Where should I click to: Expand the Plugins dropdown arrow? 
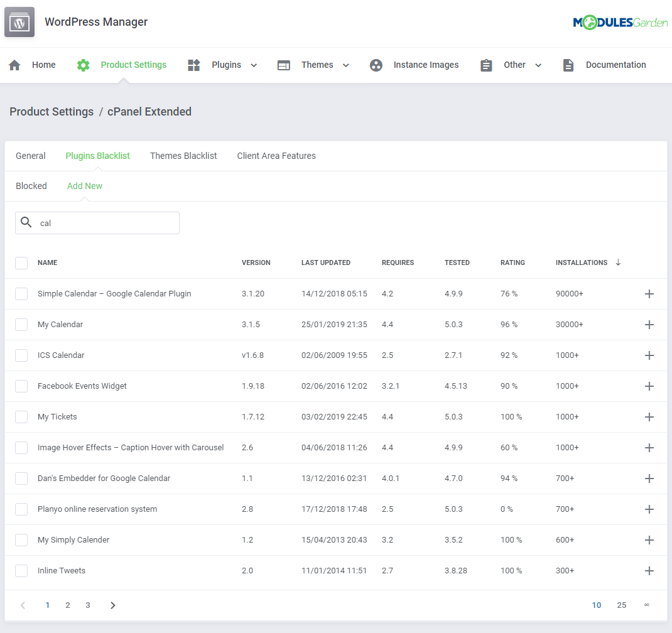[x=254, y=65]
